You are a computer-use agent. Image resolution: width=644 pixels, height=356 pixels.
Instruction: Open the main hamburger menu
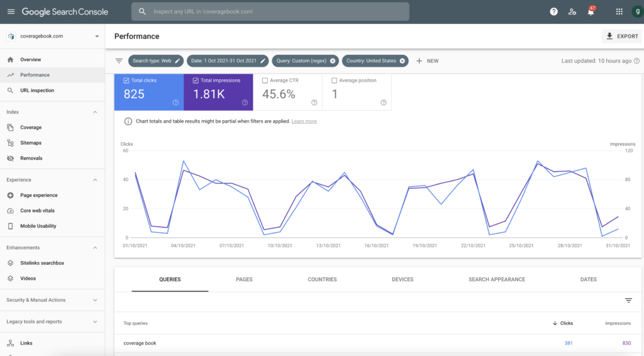point(11,11)
